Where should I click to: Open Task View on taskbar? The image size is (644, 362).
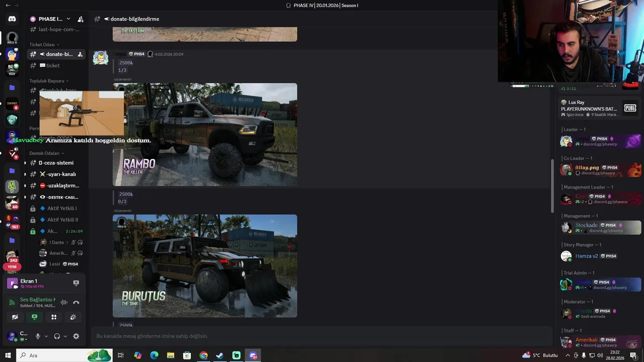(121, 355)
